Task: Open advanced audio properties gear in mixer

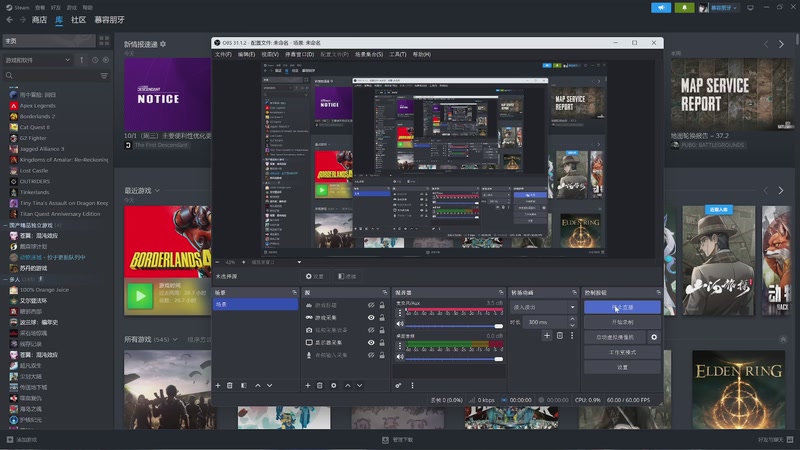Action: point(398,386)
